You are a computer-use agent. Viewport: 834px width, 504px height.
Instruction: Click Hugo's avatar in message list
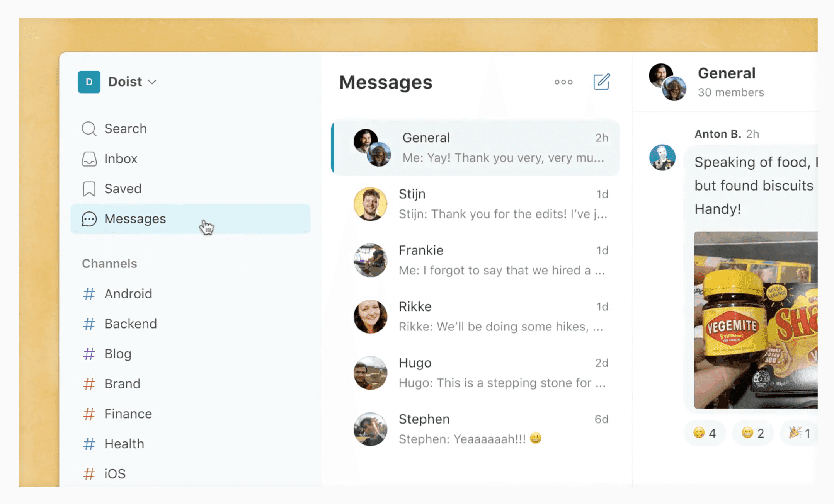[x=370, y=373]
